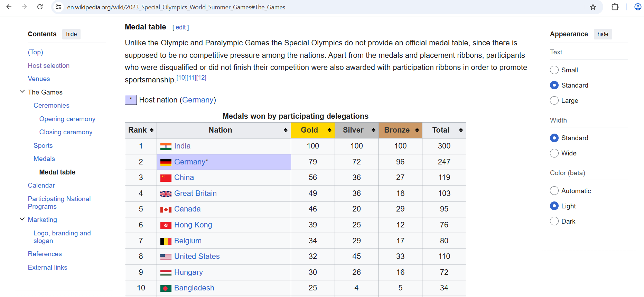
Task: Edit the Medal table section
Action: (x=181, y=27)
